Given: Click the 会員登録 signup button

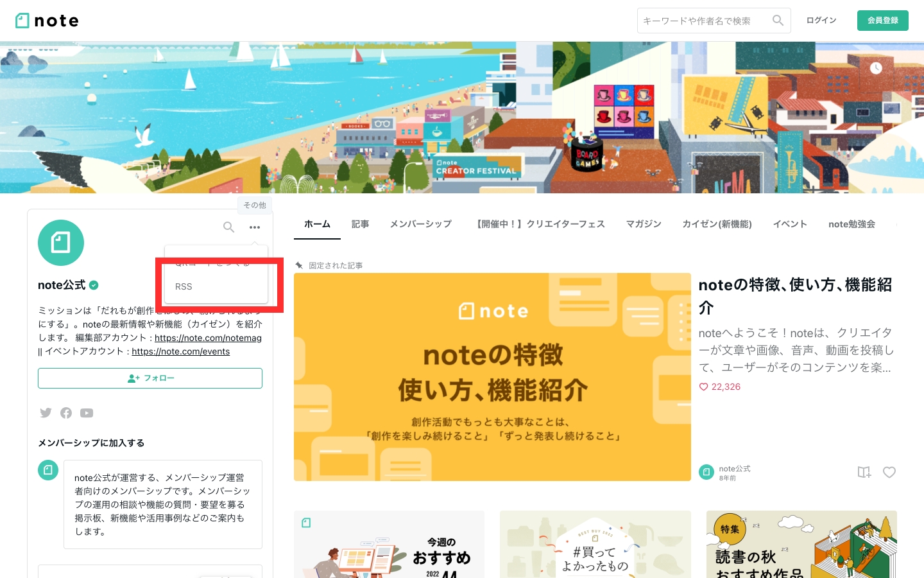Looking at the screenshot, I should tap(882, 20).
